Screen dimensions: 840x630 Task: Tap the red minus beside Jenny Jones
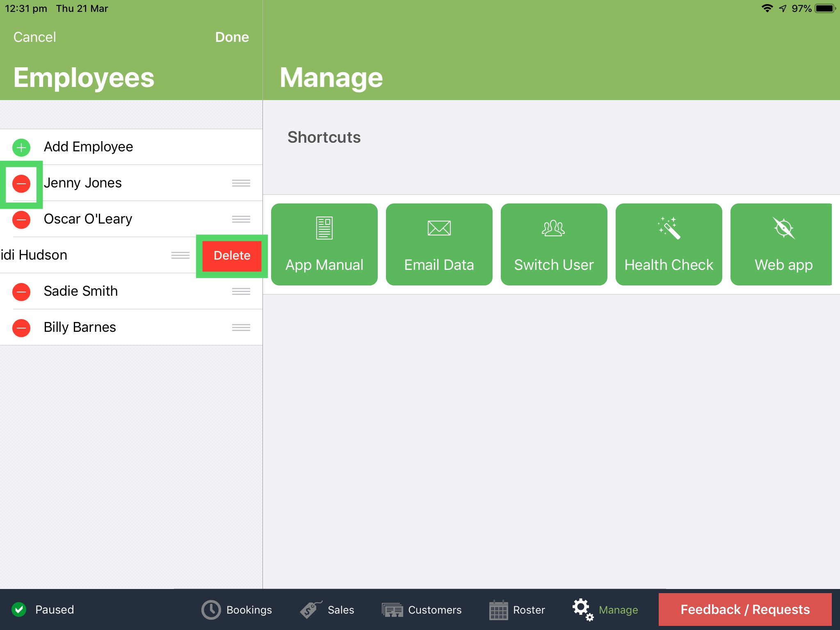[x=21, y=183]
